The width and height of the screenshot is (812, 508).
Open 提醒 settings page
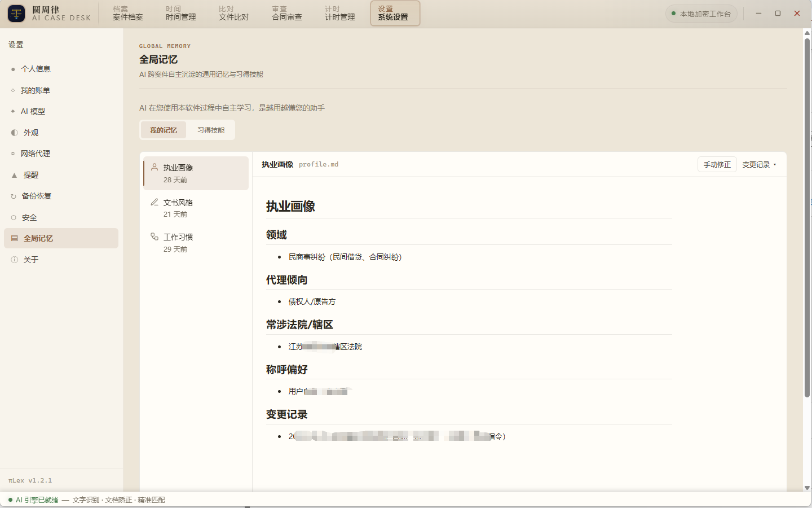click(61, 175)
